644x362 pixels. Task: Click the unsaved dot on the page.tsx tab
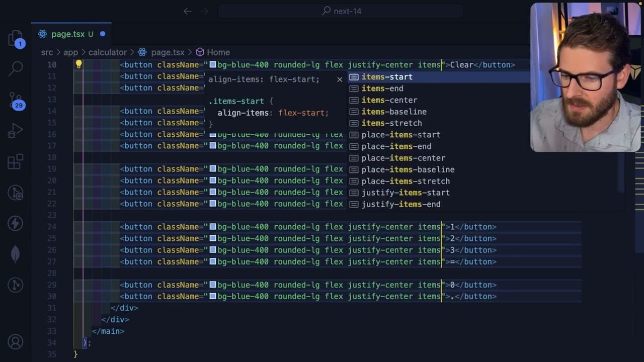[103, 34]
